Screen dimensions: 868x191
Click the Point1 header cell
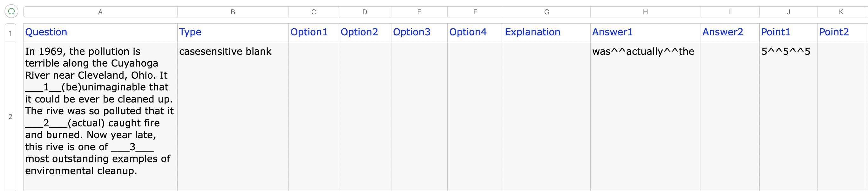pos(788,32)
